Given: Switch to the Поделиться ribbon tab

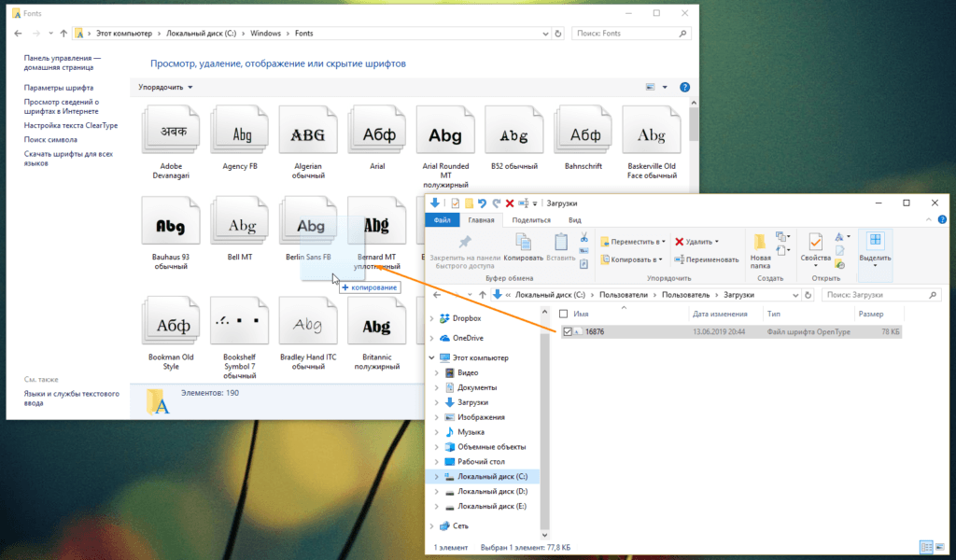Looking at the screenshot, I should [x=531, y=220].
